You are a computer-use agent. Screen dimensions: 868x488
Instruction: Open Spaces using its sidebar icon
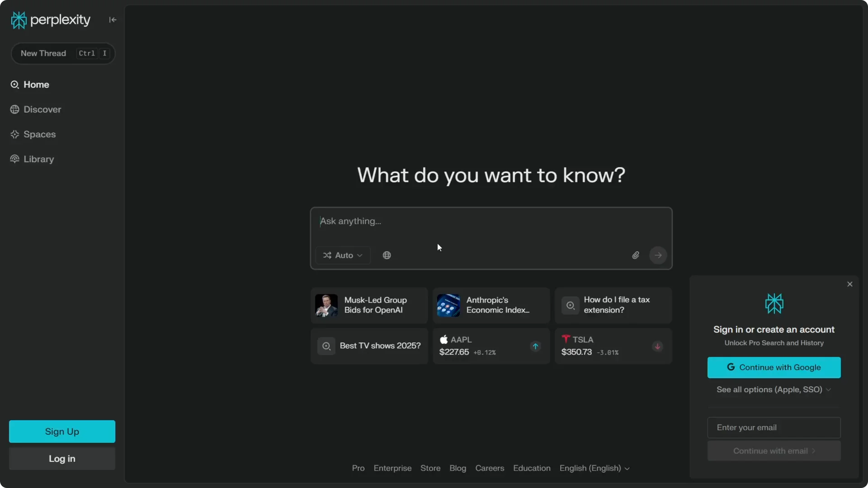tap(15, 134)
